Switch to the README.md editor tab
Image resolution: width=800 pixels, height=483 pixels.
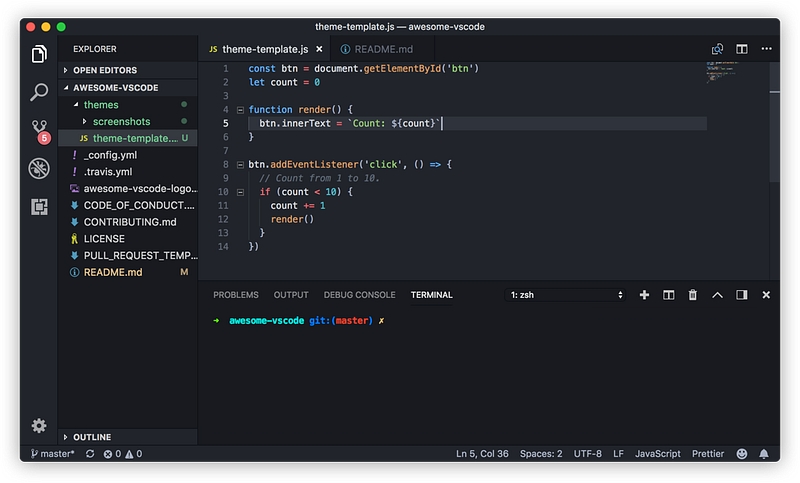click(377, 49)
